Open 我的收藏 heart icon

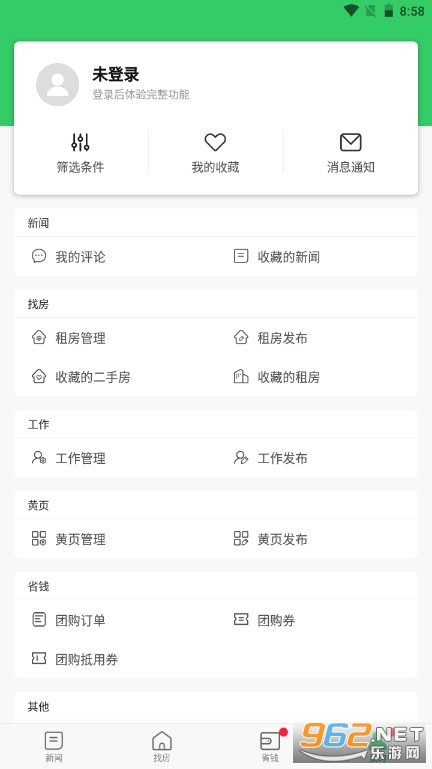tap(215, 142)
